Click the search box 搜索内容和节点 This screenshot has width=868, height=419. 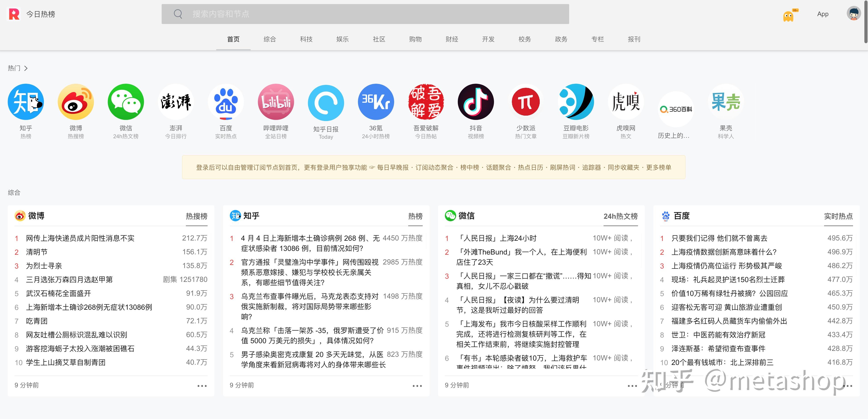pyautogui.click(x=365, y=14)
